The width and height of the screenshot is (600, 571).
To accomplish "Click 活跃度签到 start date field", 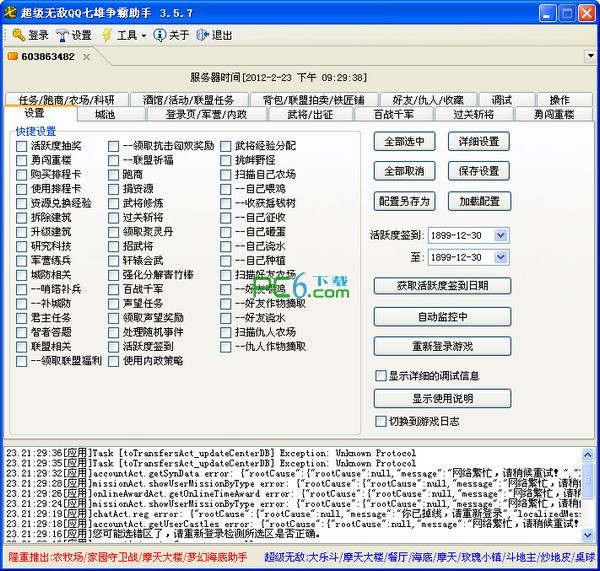I will pyautogui.click(x=468, y=235).
